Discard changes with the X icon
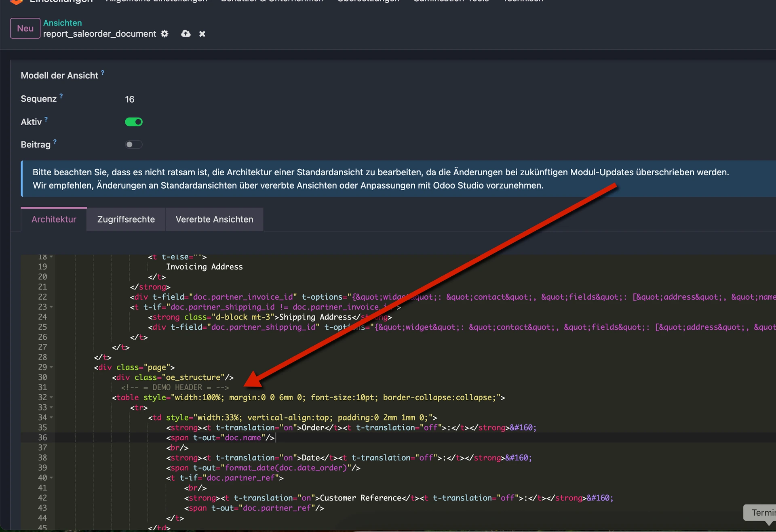Screen dimensions: 776x532 202,34
